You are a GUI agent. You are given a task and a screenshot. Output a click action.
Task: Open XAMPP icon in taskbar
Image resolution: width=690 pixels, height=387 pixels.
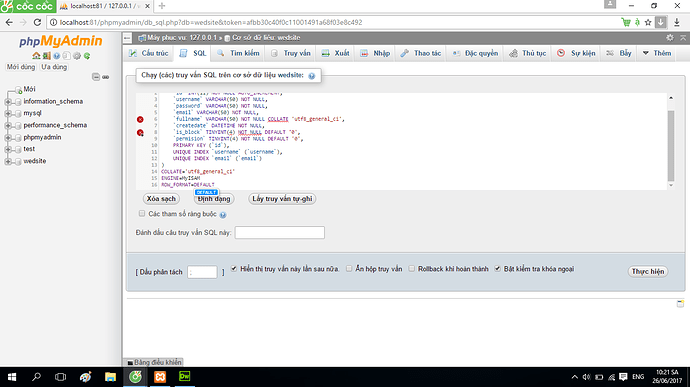coord(160,377)
